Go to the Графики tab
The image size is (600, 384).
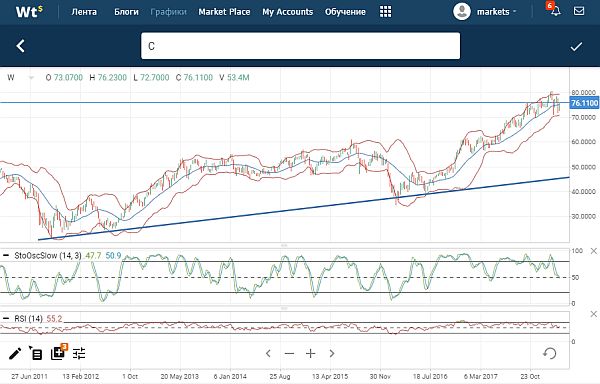click(168, 12)
